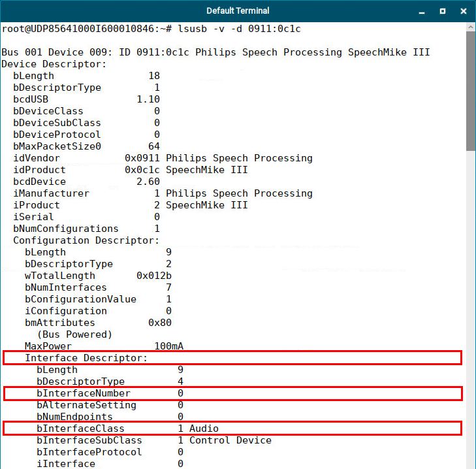Click the iManufacturer line

pos(163,193)
